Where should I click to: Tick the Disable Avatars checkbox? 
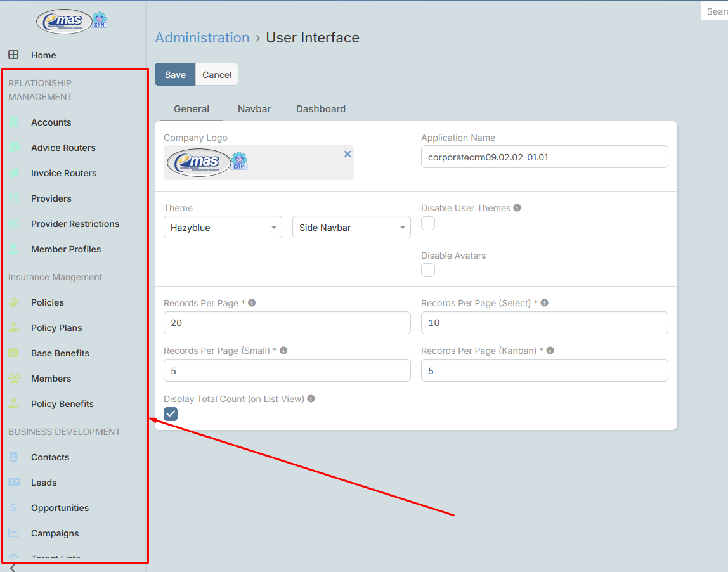point(428,271)
